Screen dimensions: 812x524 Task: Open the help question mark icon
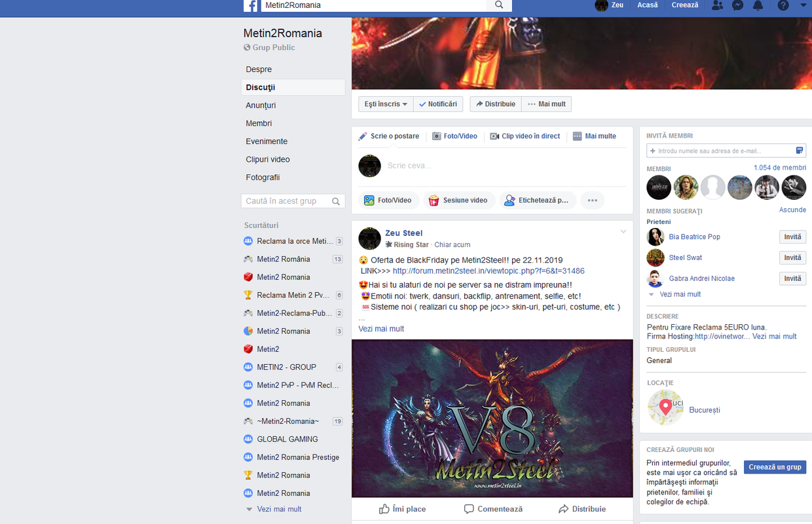point(783,5)
